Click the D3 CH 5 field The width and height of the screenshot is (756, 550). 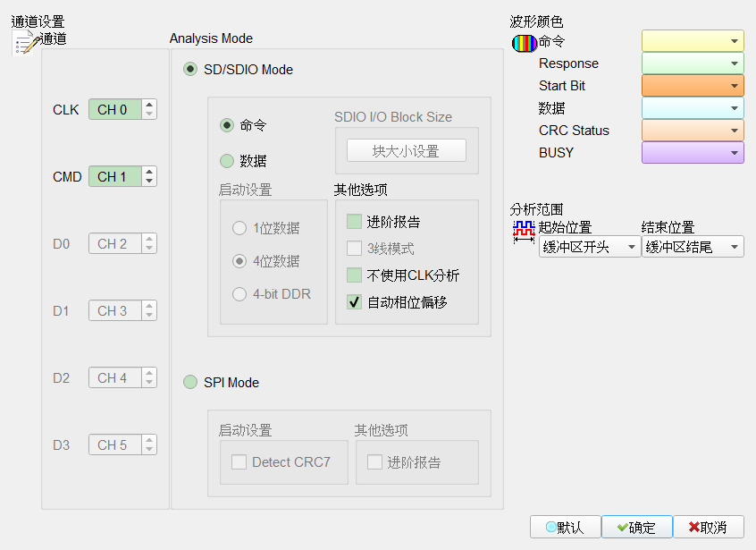coord(115,444)
